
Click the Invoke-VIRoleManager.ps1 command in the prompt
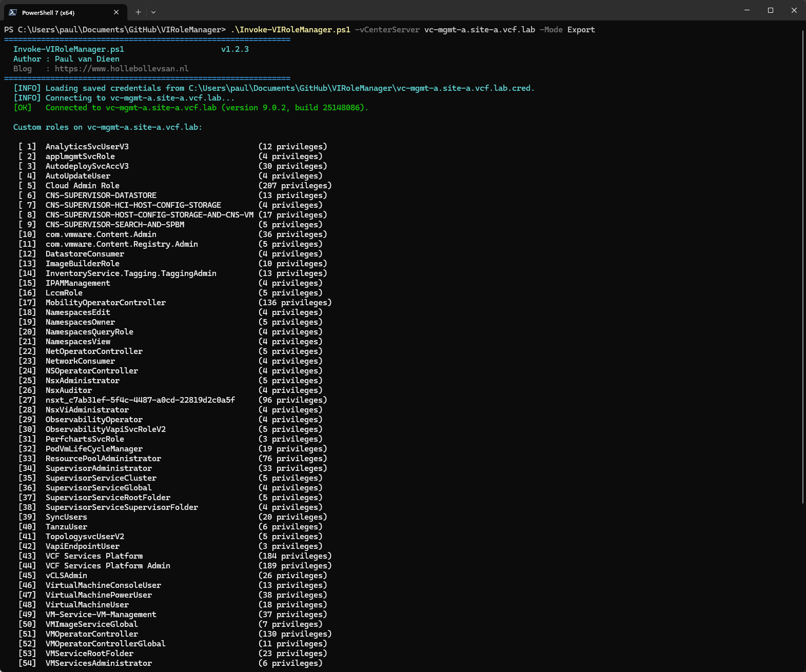coord(290,30)
